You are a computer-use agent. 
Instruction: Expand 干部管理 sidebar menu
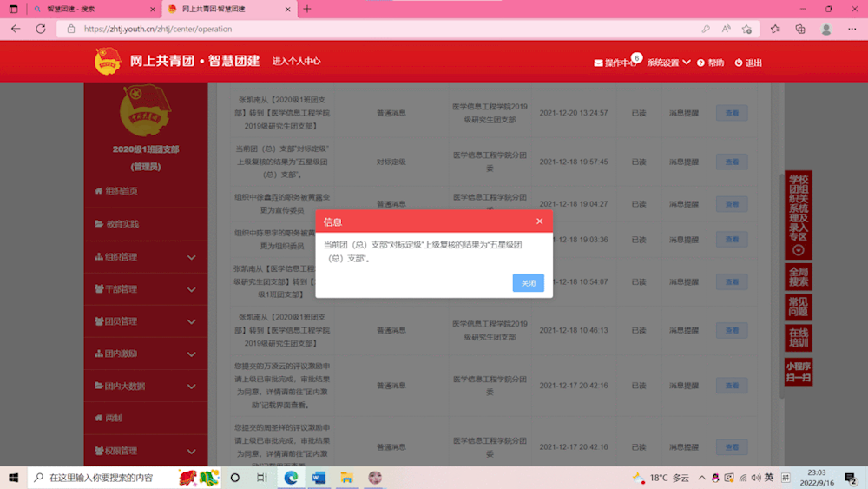[x=146, y=289]
